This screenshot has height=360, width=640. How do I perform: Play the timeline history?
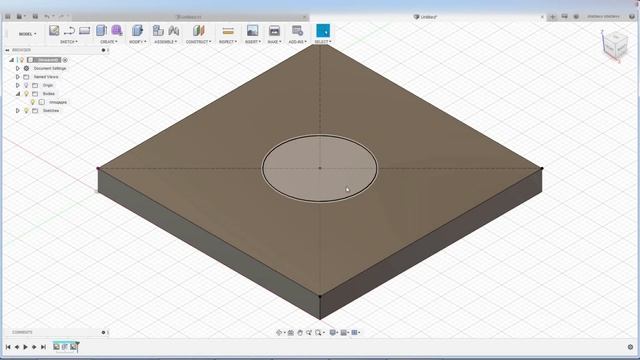point(25,347)
